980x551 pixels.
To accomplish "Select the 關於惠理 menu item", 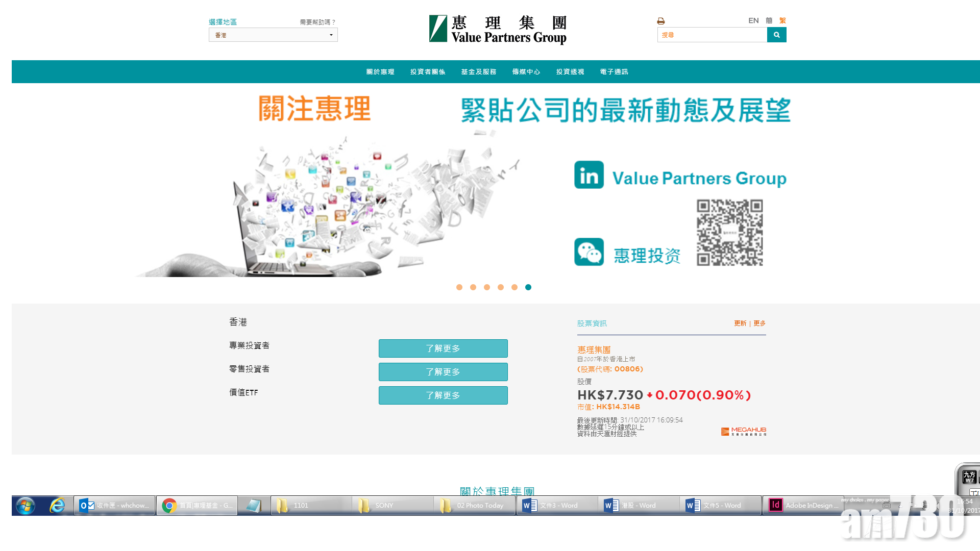I will (380, 71).
